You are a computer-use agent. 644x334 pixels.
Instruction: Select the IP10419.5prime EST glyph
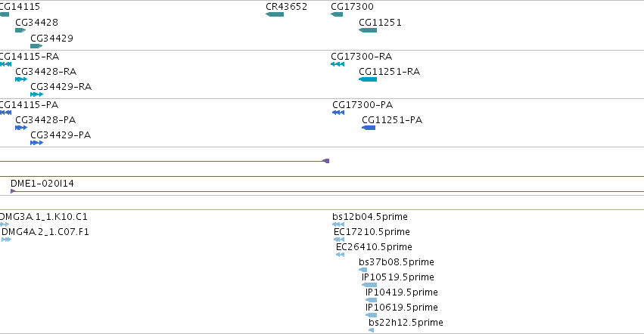(x=372, y=300)
